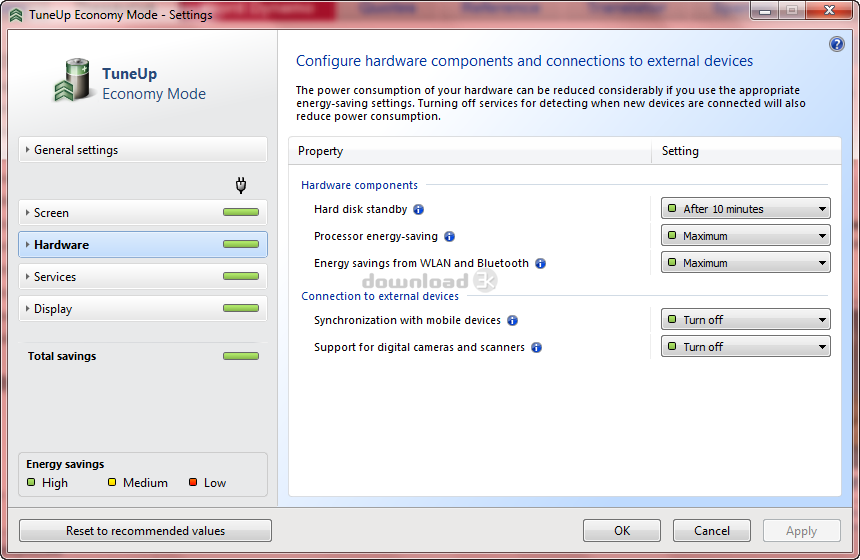Select the Screen category
Image resolution: width=860 pixels, height=560 pixels.
(143, 213)
